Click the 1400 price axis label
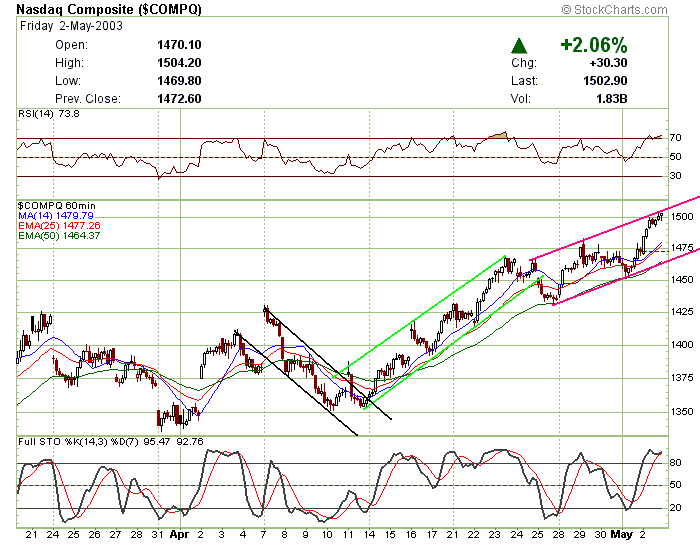The image size is (700, 546). coord(682,345)
